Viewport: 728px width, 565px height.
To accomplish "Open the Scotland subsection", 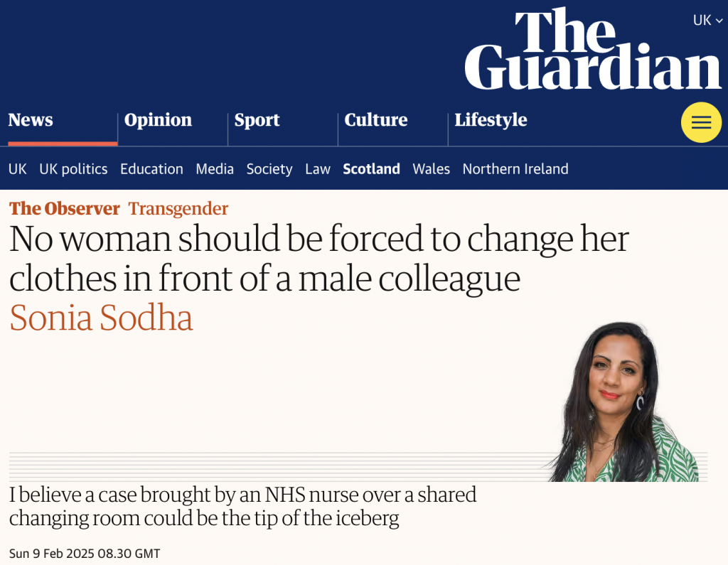I will point(371,169).
